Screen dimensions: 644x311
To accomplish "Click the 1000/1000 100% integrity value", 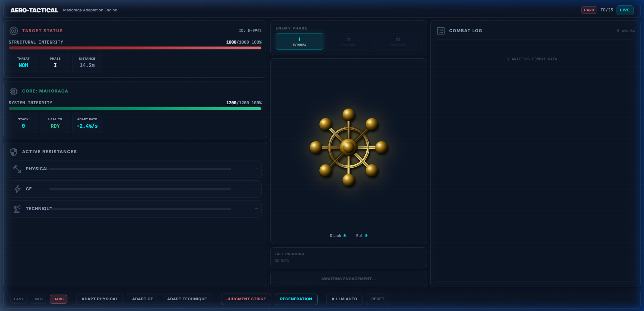I will [x=244, y=42].
